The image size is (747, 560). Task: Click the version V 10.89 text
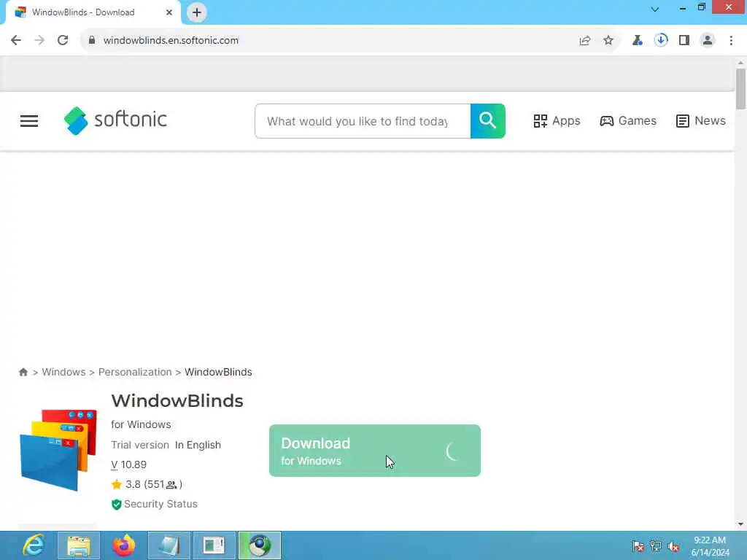(128, 464)
